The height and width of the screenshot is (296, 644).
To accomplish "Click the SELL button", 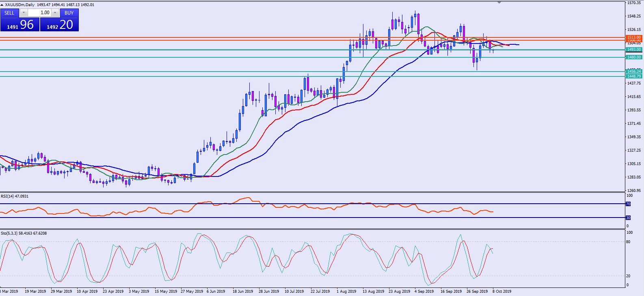I will pos(9,13).
